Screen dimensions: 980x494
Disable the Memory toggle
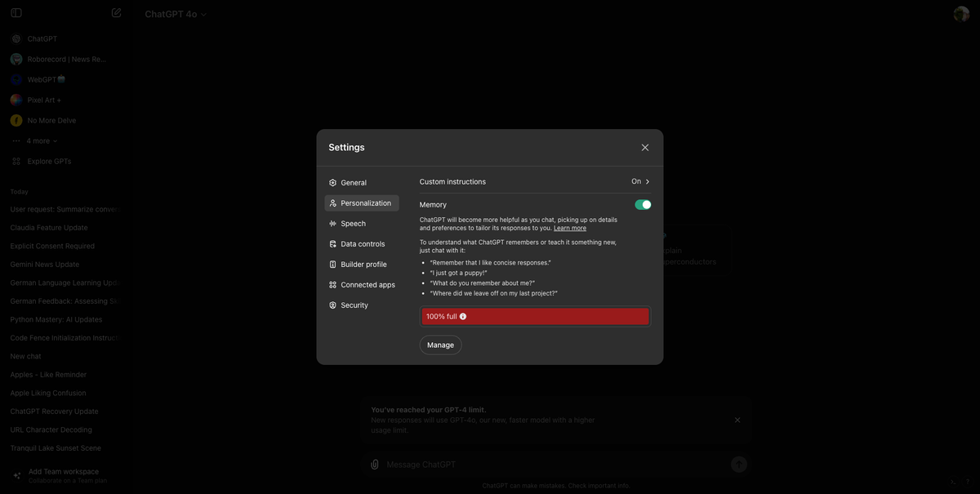pos(643,204)
